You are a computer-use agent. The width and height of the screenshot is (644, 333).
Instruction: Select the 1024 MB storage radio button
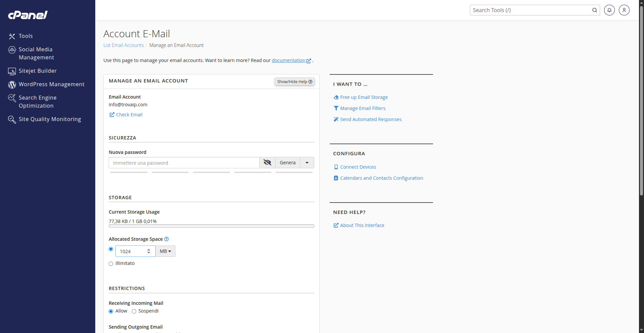coord(111,249)
